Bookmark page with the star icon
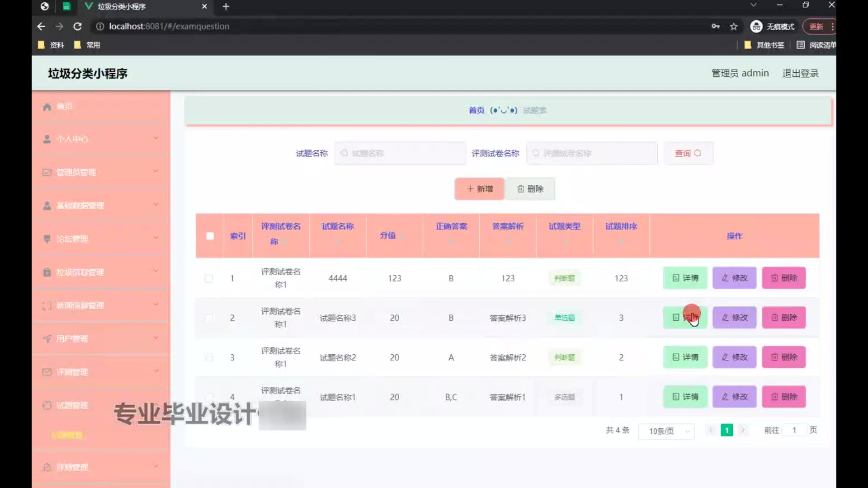Viewport: 868px width, 488px height. [x=734, y=27]
